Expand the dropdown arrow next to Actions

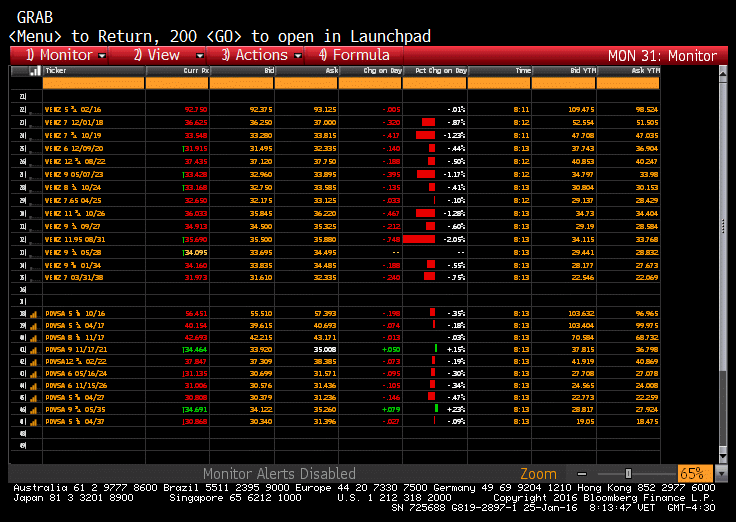[298, 56]
